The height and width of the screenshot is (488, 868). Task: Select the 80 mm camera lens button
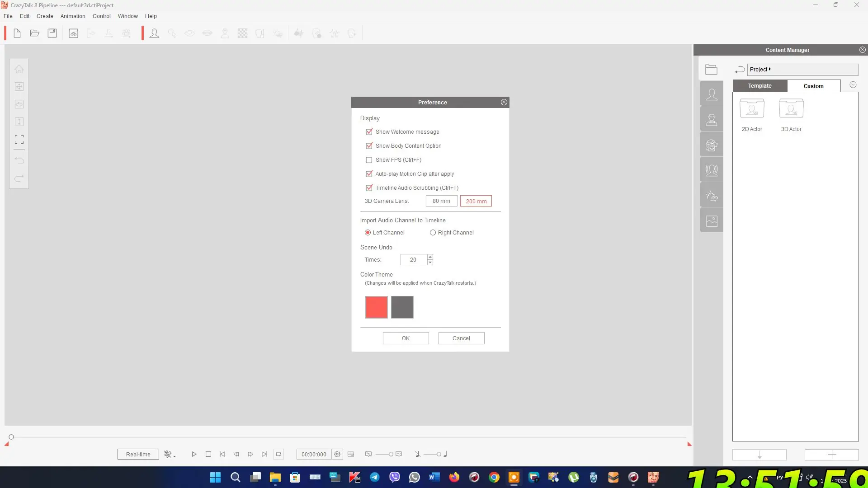click(x=441, y=201)
